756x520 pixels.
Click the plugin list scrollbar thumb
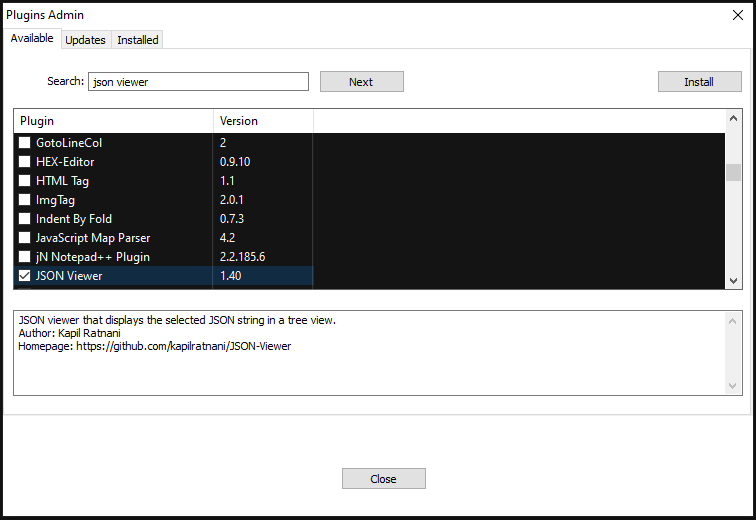click(x=733, y=172)
